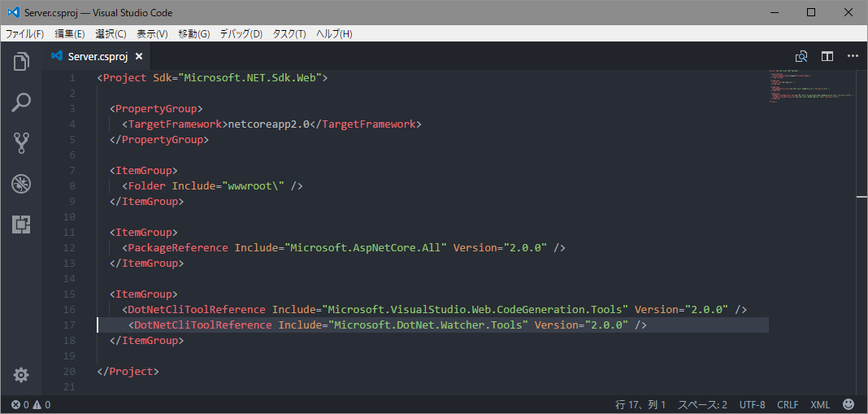Open the 選択(C) menu
The width and height of the screenshot is (868, 414).
click(x=111, y=34)
